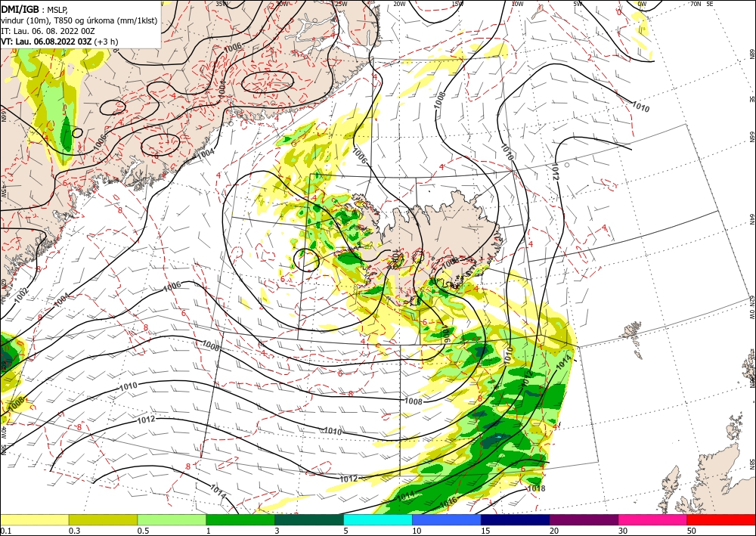Click the "5W" longitude label at top
Image resolution: width=756 pixels, height=536 pixels.
578,4
